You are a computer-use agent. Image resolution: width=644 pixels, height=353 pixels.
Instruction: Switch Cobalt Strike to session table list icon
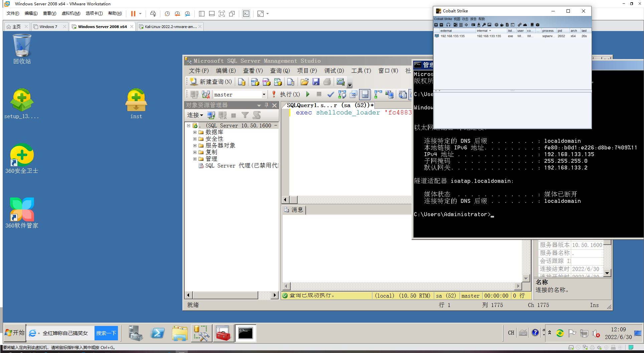tap(461, 25)
